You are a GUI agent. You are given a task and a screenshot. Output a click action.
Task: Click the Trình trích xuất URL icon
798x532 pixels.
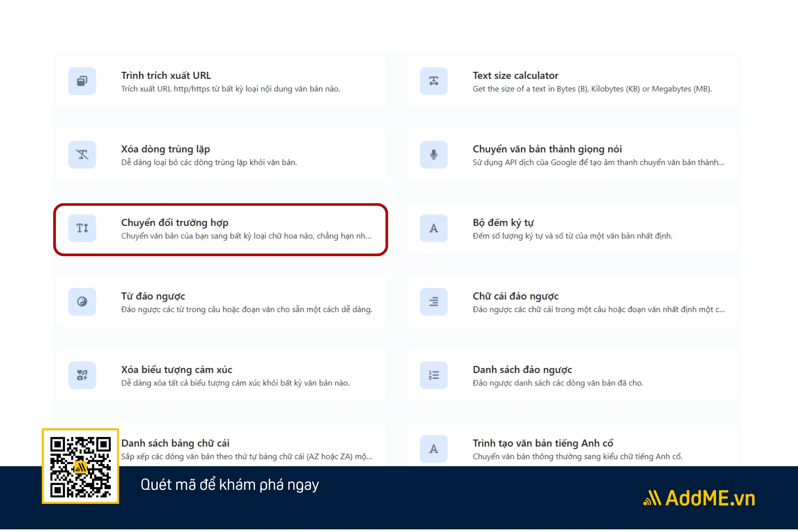(x=82, y=81)
